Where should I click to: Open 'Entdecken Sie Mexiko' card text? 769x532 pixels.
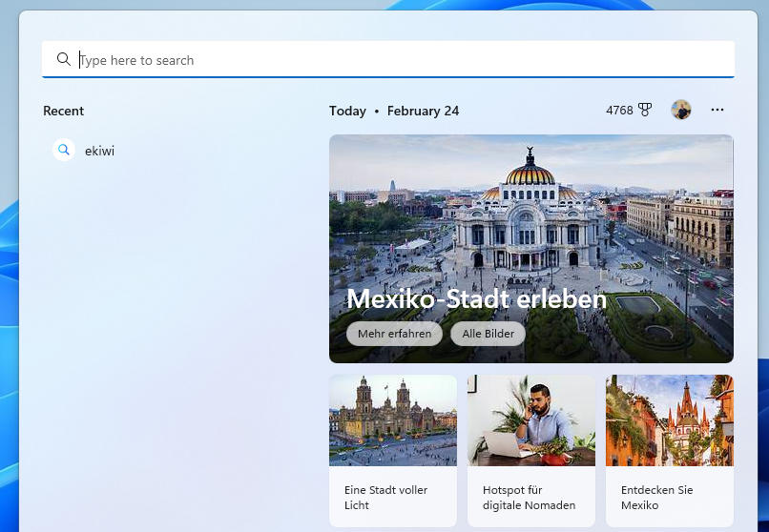coord(656,498)
